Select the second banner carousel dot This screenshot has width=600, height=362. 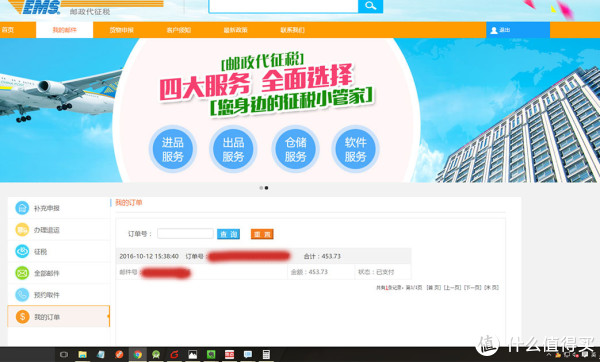tap(266, 188)
